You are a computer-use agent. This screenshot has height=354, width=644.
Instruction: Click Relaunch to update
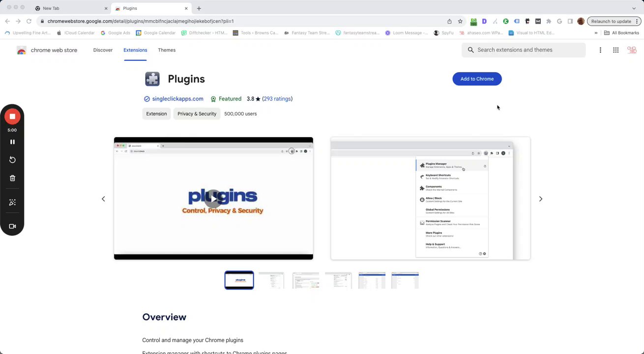click(611, 21)
